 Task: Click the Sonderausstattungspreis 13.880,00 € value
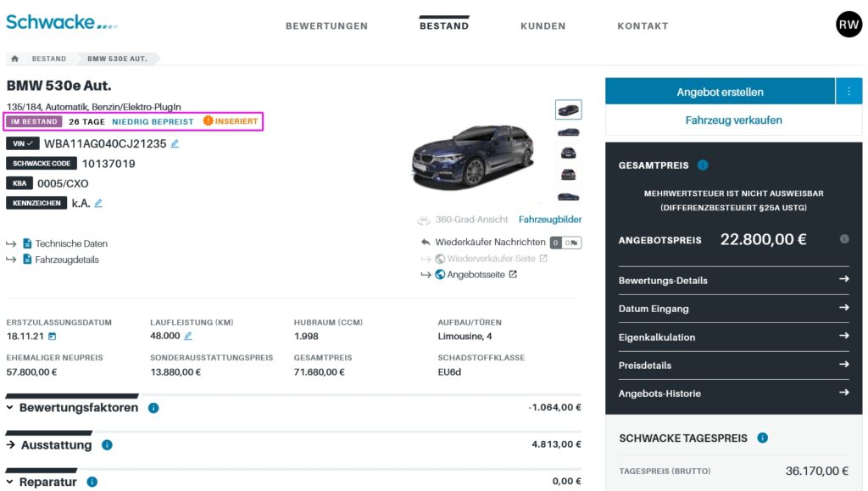175,372
